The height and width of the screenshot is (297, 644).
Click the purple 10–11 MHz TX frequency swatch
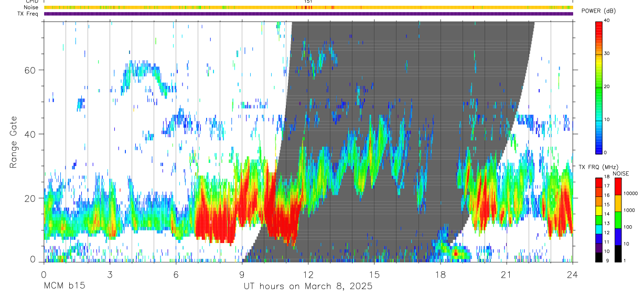tap(599, 247)
